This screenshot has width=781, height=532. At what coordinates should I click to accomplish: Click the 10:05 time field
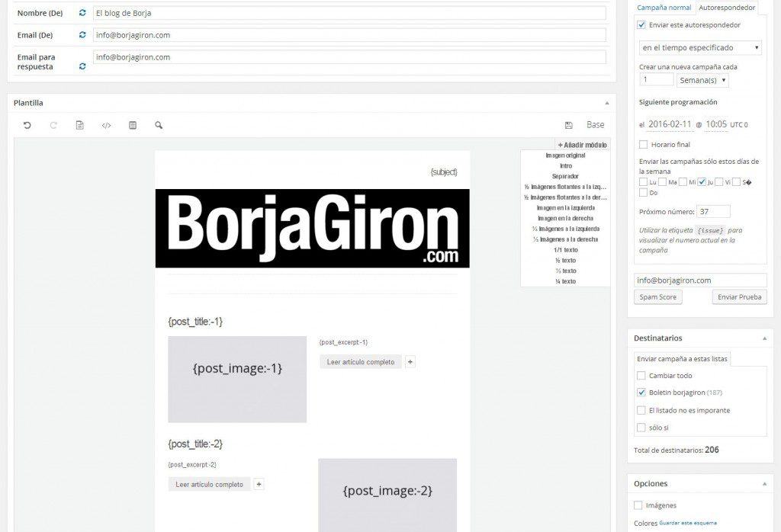pyautogui.click(x=716, y=124)
